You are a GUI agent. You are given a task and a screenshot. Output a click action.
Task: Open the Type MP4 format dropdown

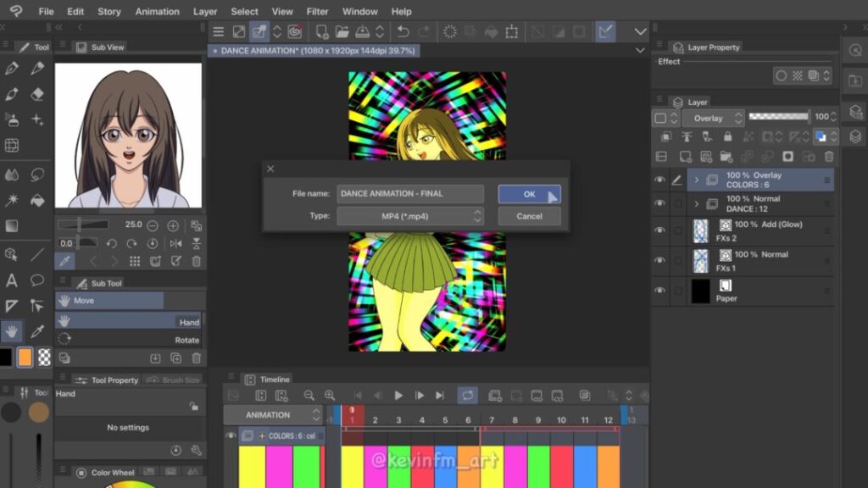[410, 216]
